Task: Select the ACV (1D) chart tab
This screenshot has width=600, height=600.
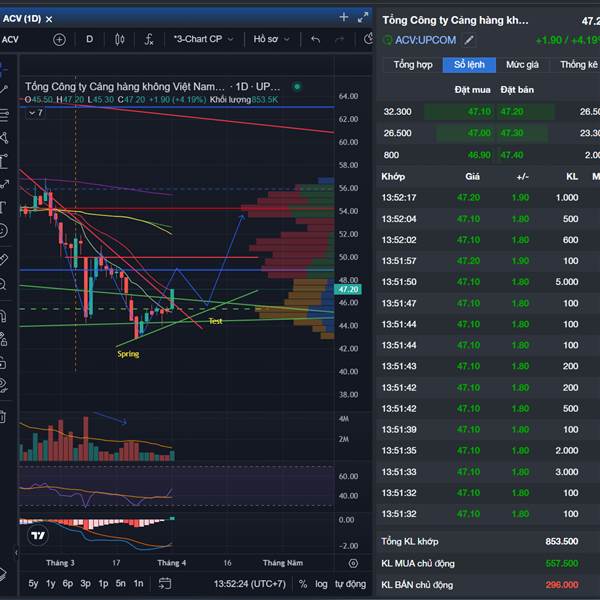Action: [x=22, y=19]
